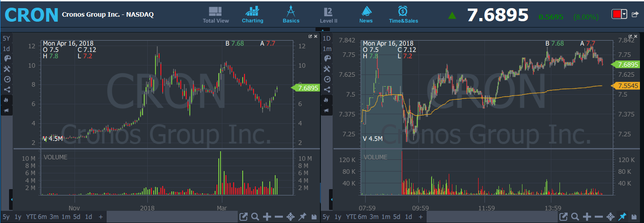Zoom out on left chart

pos(279,217)
